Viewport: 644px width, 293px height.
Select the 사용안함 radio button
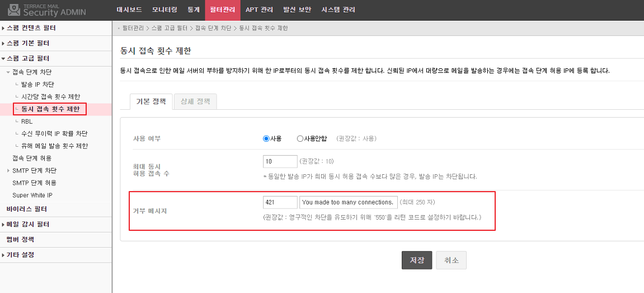point(300,138)
